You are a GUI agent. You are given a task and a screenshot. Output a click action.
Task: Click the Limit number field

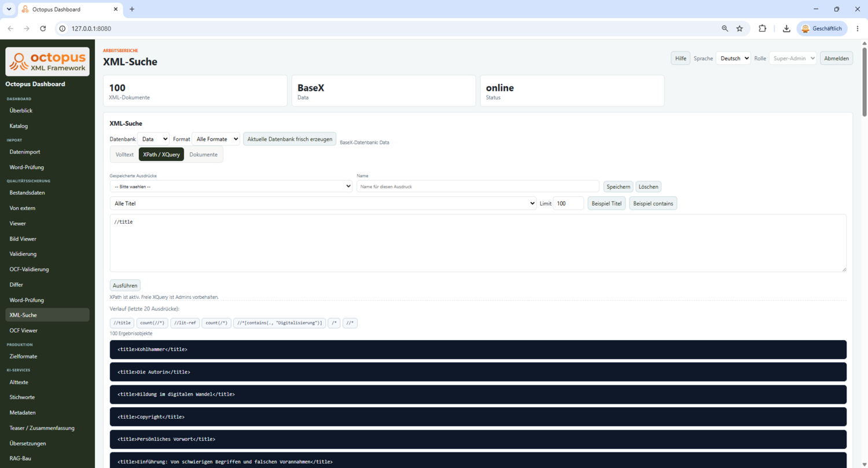tap(568, 203)
